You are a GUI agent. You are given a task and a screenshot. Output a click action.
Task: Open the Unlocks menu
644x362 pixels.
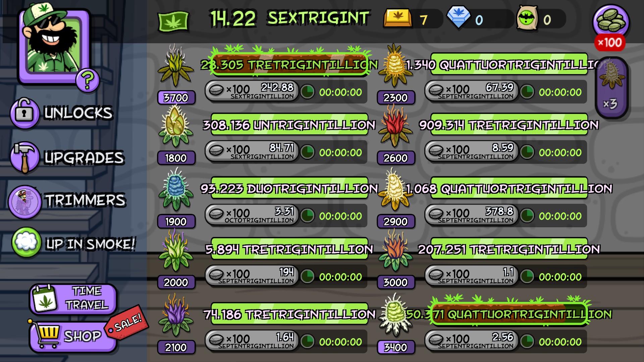62,113
